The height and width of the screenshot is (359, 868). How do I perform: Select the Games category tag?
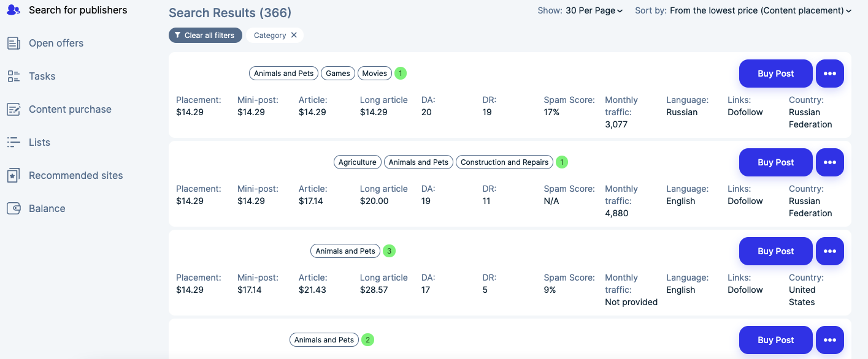click(338, 74)
